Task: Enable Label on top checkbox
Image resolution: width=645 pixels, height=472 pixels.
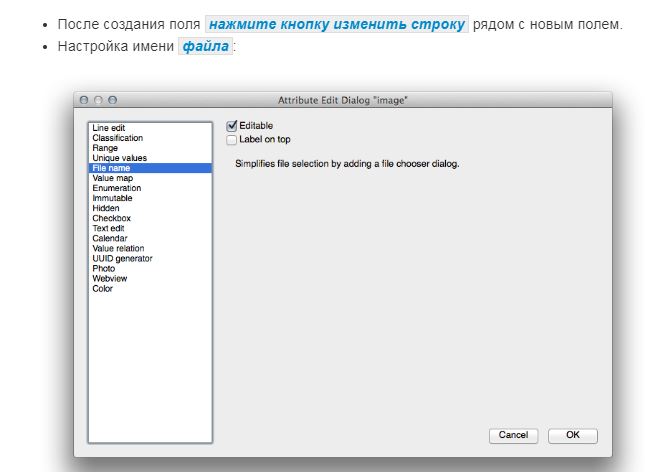Action: [x=232, y=140]
